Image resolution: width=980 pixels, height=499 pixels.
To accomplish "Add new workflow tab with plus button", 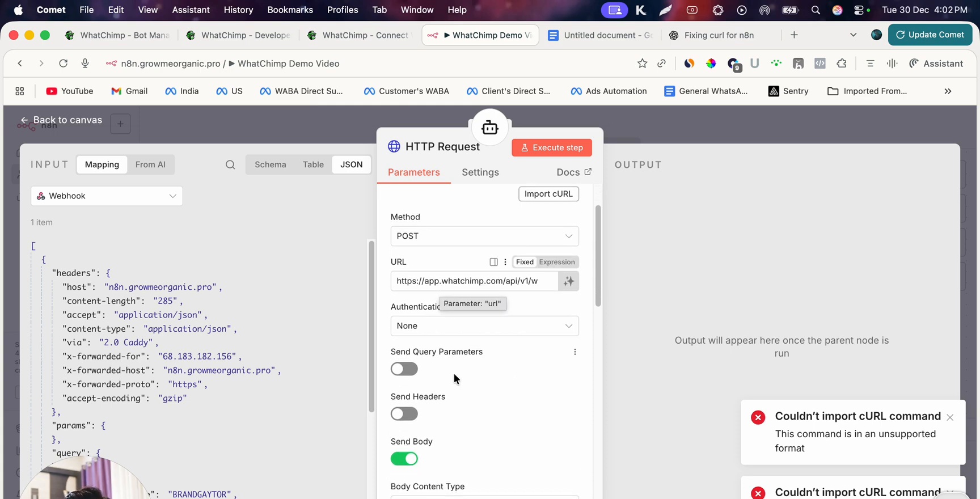I will coord(120,124).
